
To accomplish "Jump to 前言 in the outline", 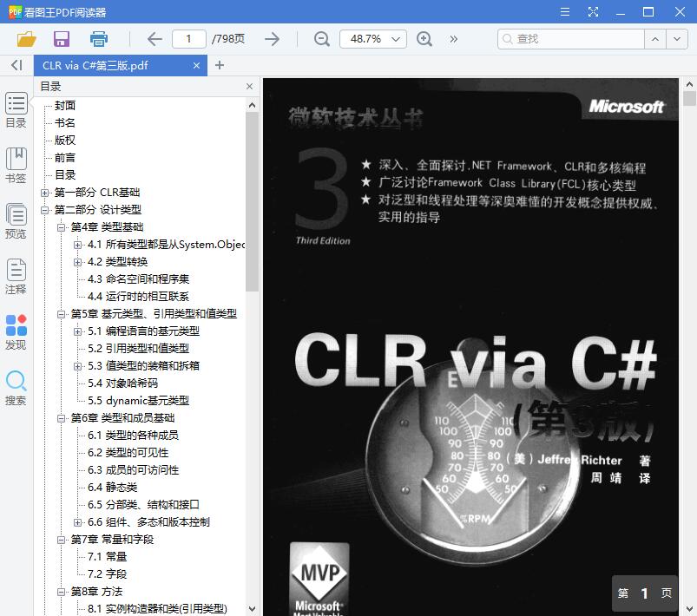I will tap(65, 157).
